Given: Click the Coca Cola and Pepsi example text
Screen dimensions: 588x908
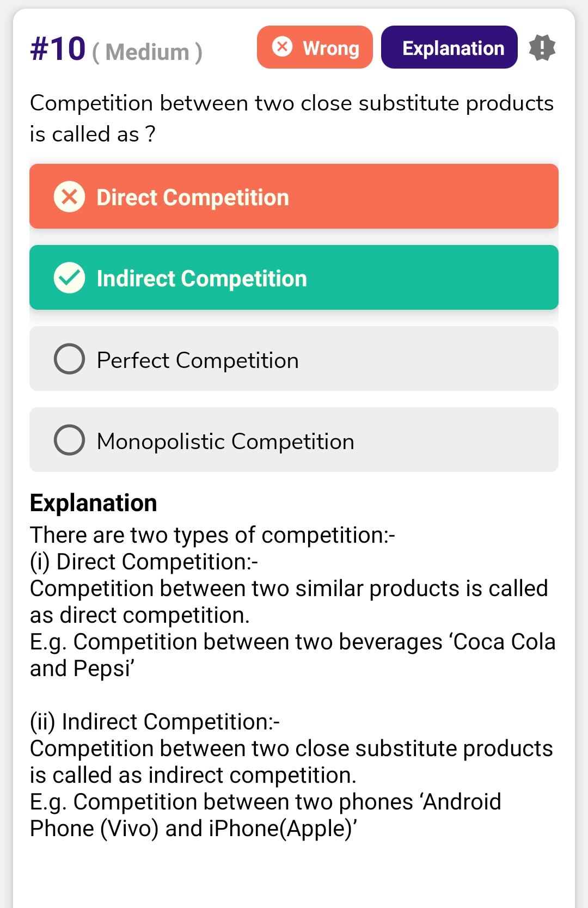Looking at the screenshot, I should pyautogui.click(x=292, y=655).
